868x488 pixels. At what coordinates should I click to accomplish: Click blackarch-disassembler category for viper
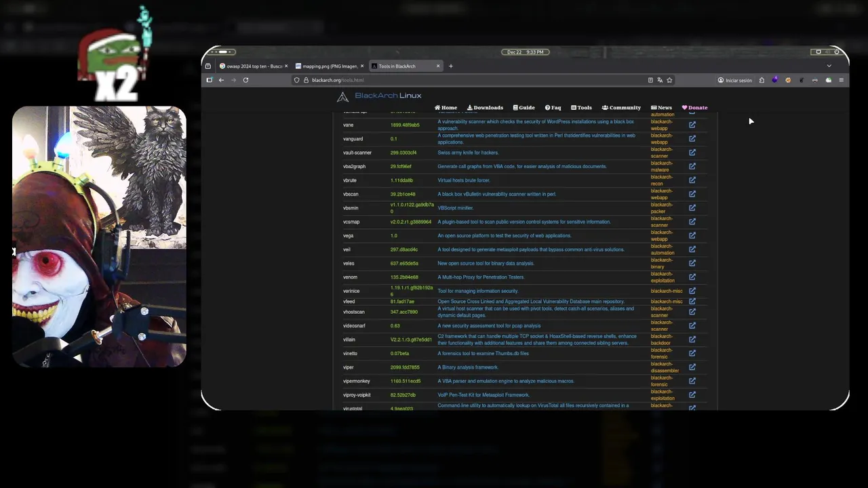[x=665, y=367]
